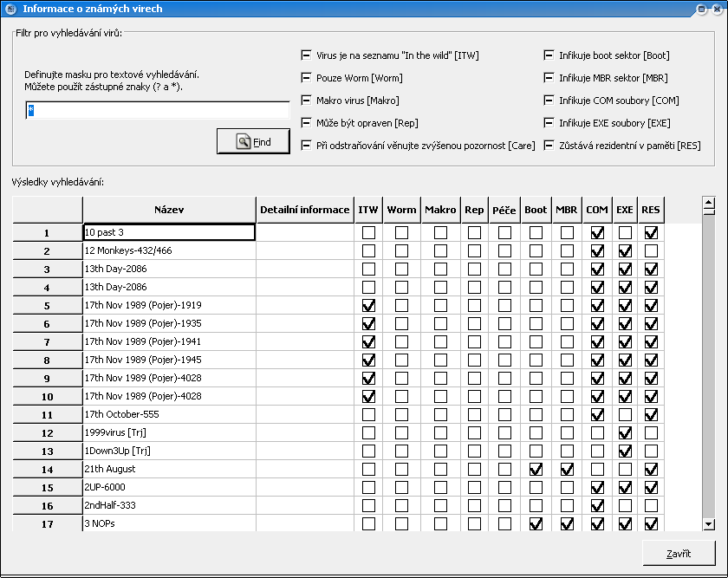Click the RES column header
Screen dimensions: 728x578
651,210
